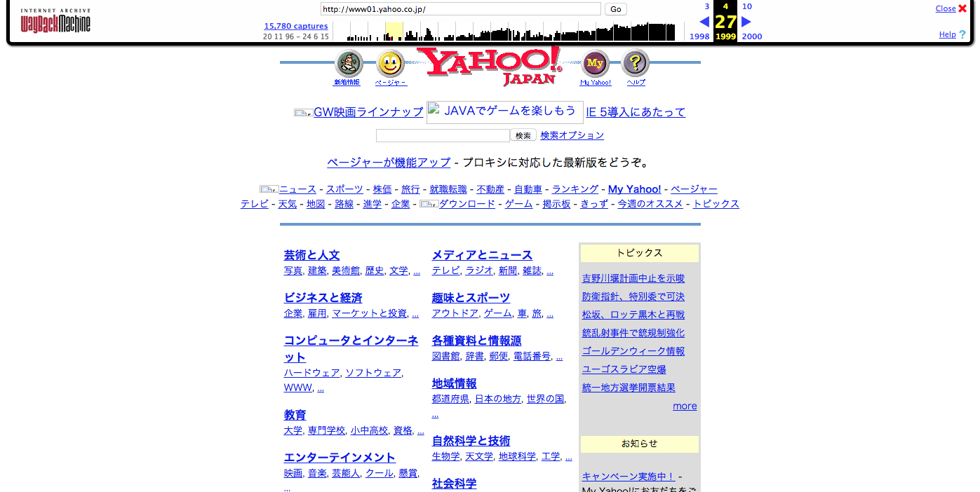The image size is (980, 492).
Task: Open the 芸術と人文 category
Action: (x=311, y=255)
